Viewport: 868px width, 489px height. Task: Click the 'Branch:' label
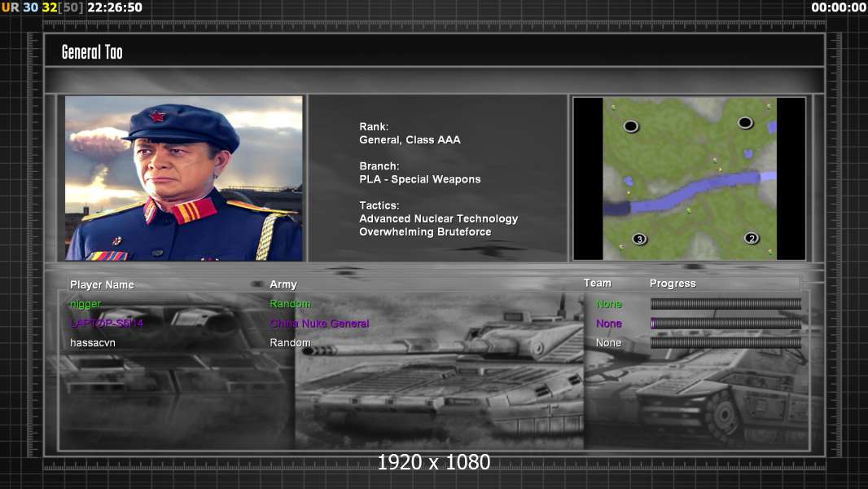pos(379,166)
